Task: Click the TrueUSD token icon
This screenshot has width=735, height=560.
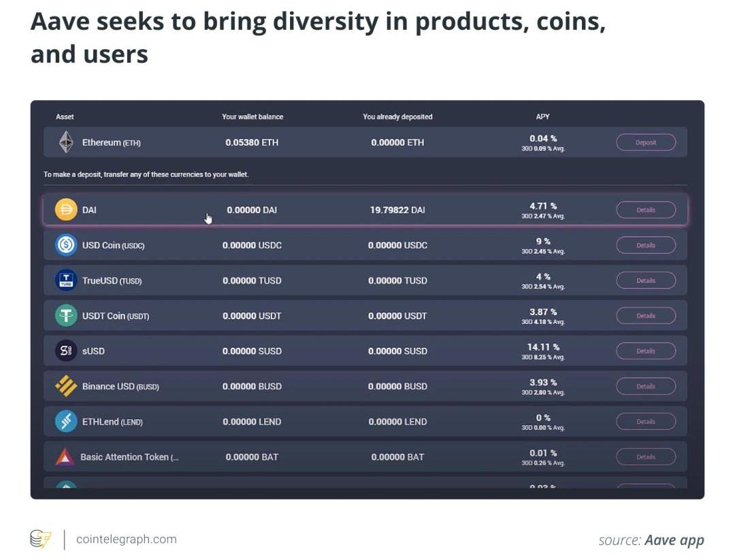Action: tap(66, 280)
